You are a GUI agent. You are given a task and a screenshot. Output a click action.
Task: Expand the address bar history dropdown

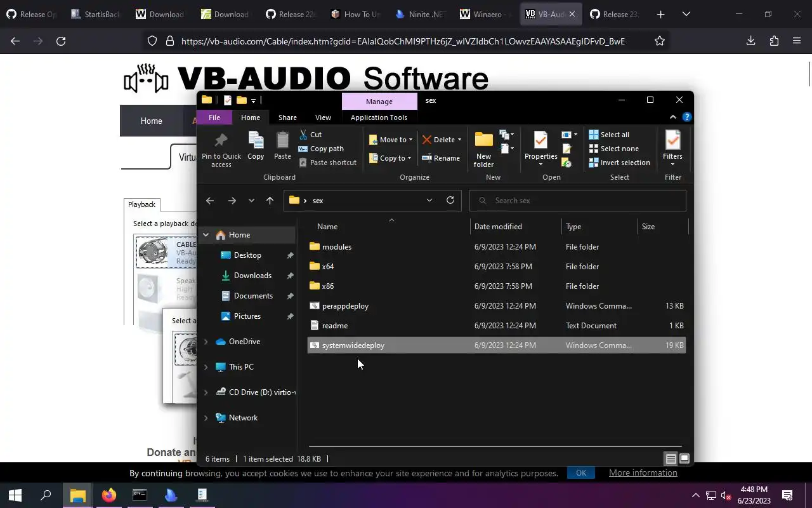point(429,200)
